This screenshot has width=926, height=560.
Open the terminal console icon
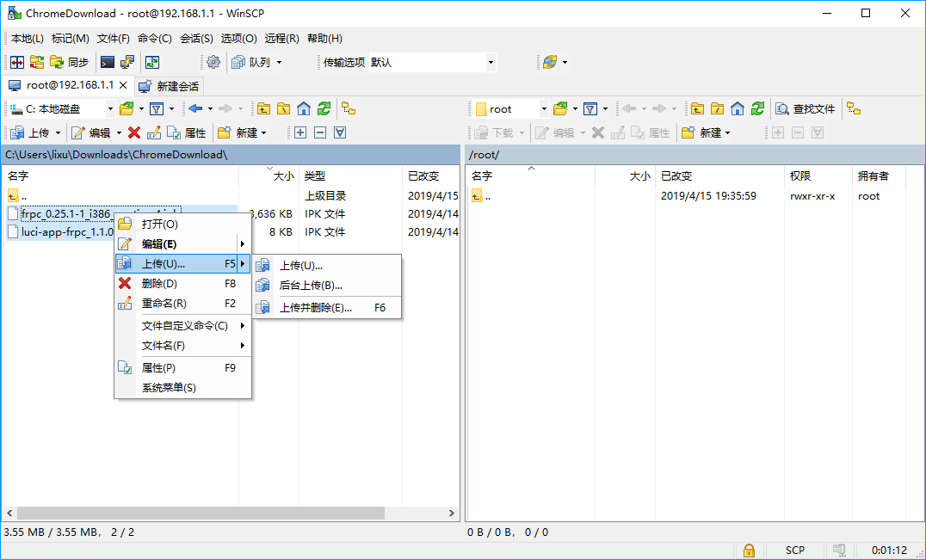pyautogui.click(x=108, y=62)
